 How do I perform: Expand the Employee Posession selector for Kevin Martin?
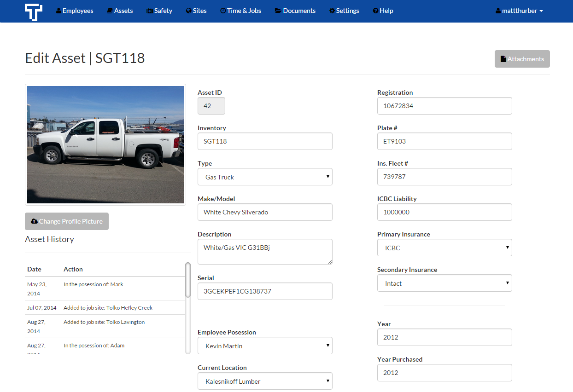coord(265,346)
